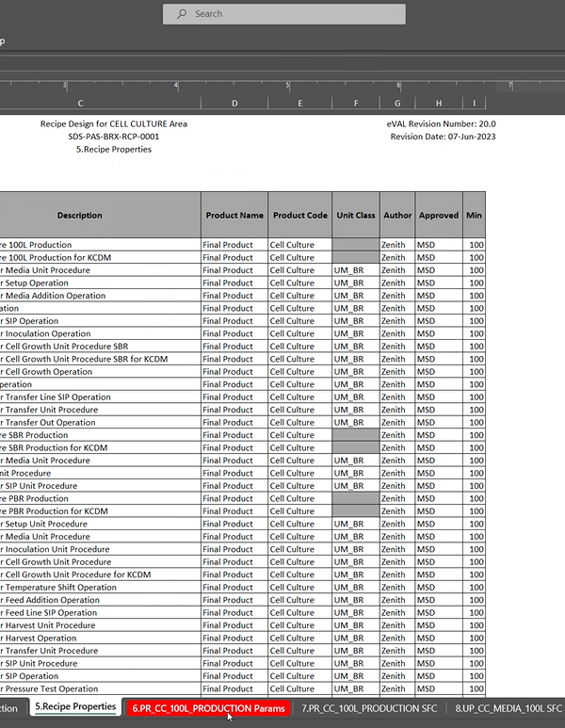Click the Product Code header cell
The height and width of the screenshot is (728, 565).
299,215
